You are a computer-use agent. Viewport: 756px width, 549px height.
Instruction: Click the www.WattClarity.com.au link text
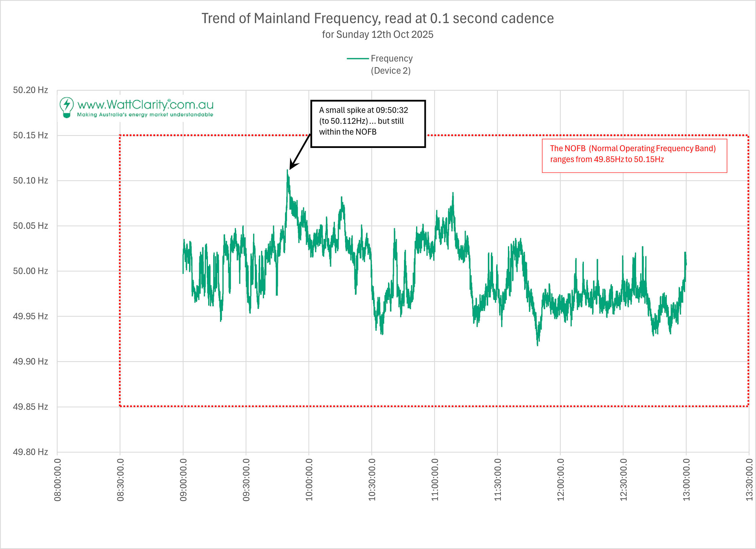(145, 105)
